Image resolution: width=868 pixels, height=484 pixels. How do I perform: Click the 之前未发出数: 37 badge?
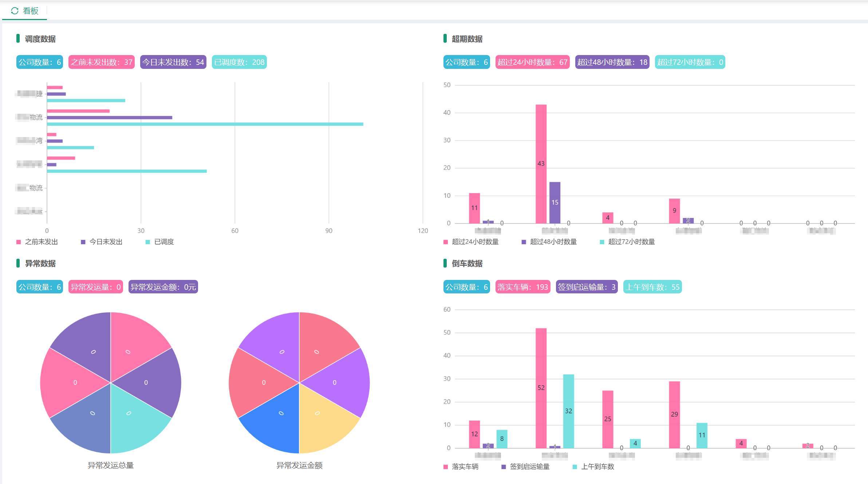point(102,62)
